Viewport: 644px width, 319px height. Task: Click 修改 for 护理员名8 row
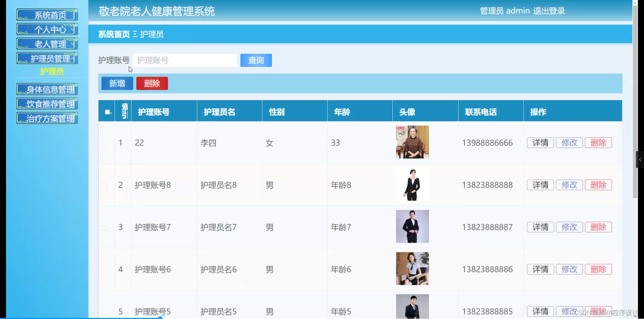570,185
